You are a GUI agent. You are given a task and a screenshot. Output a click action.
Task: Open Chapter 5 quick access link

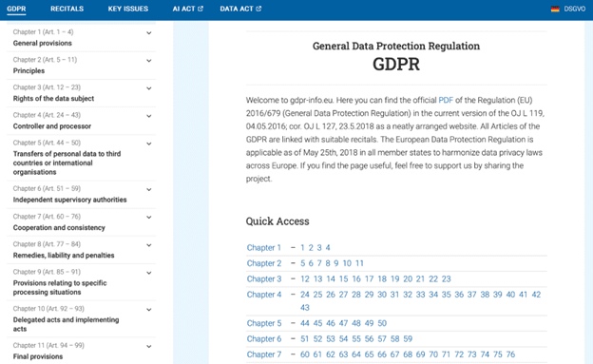click(x=264, y=323)
